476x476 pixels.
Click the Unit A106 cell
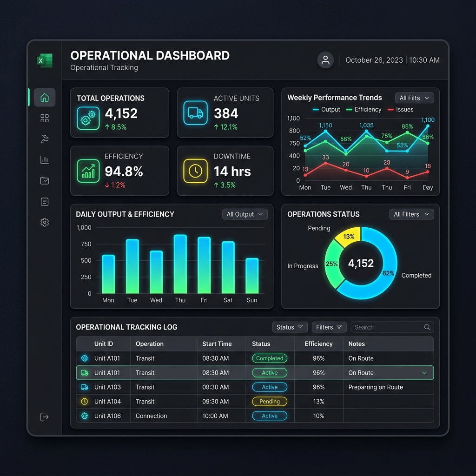pos(107,416)
